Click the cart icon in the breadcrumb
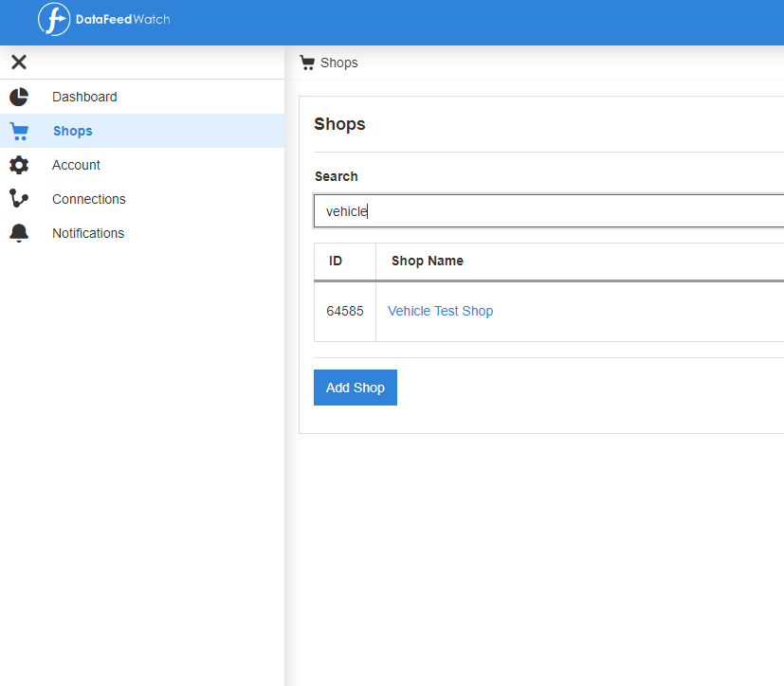 [x=306, y=63]
